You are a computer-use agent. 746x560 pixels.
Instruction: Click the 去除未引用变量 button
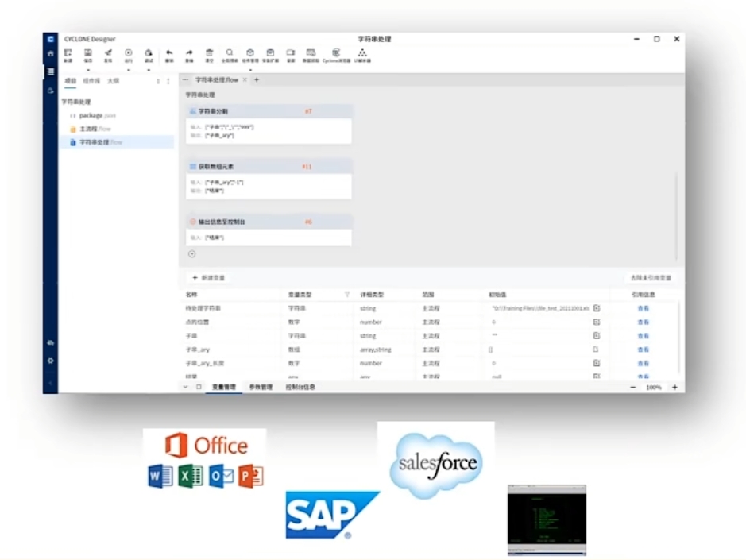pyautogui.click(x=651, y=278)
